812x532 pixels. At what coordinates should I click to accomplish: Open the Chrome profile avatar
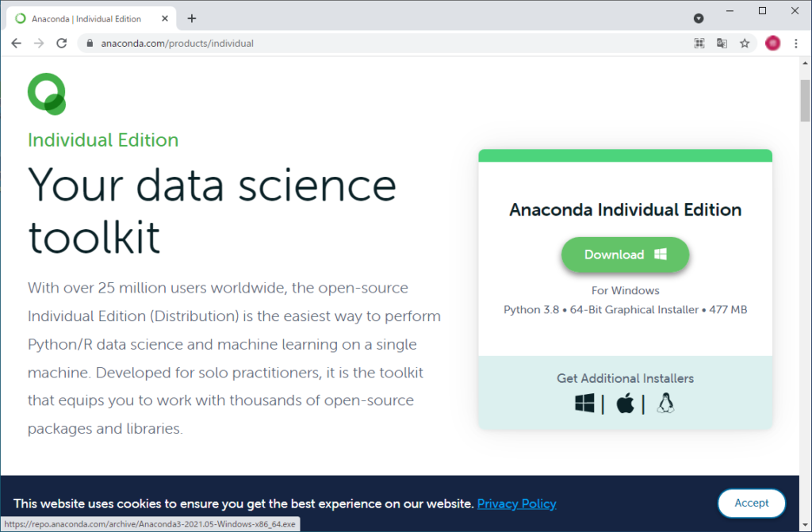[x=773, y=44]
